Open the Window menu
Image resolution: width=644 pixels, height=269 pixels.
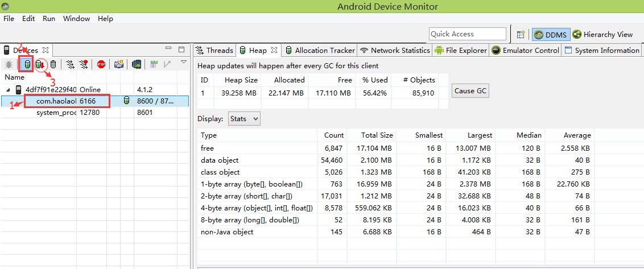pos(76,18)
